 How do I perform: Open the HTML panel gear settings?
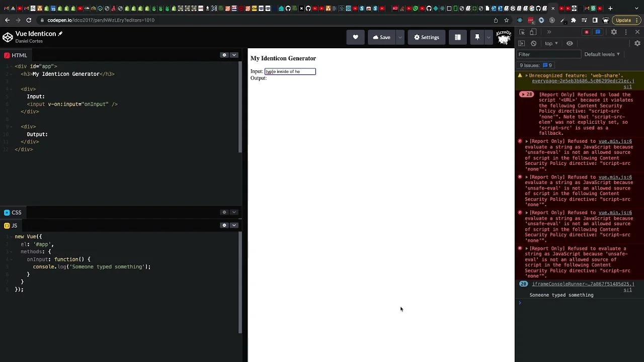click(224, 55)
